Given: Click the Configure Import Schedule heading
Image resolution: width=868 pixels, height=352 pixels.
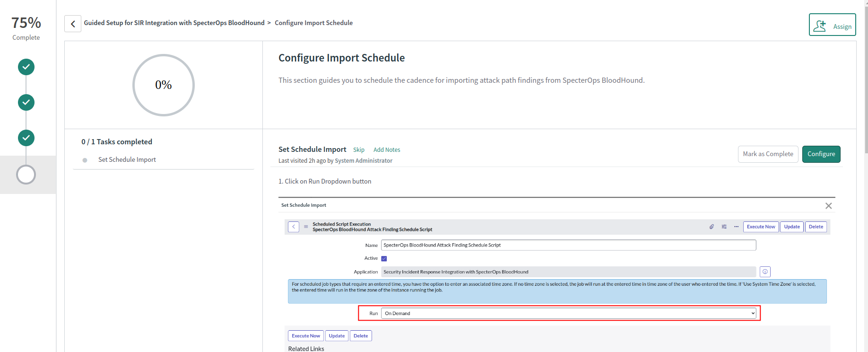Looking at the screenshot, I should point(341,58).
